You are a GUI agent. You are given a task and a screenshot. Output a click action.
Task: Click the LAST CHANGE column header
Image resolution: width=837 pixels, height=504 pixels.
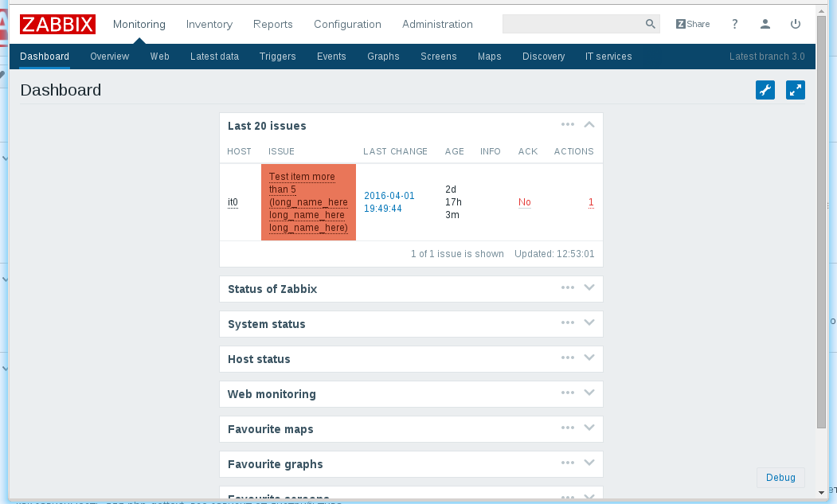(x=396, y=151)
